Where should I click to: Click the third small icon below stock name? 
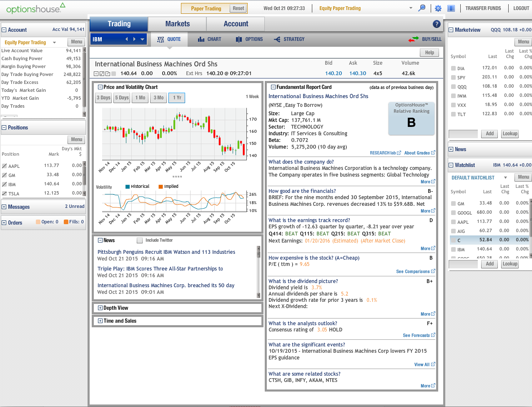pyautogui.click(x=108, y=74)
